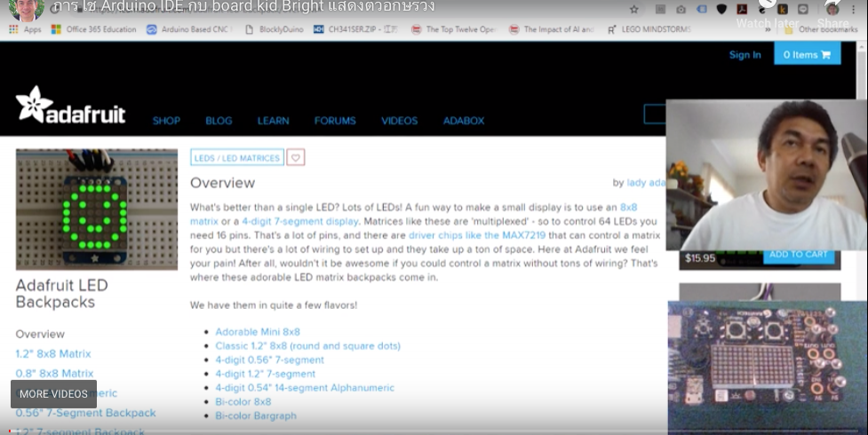Open 1.2" 8x8 Matrix sidebar page
This screenshot has height=435, width=868.
click(x=53, y=353)
